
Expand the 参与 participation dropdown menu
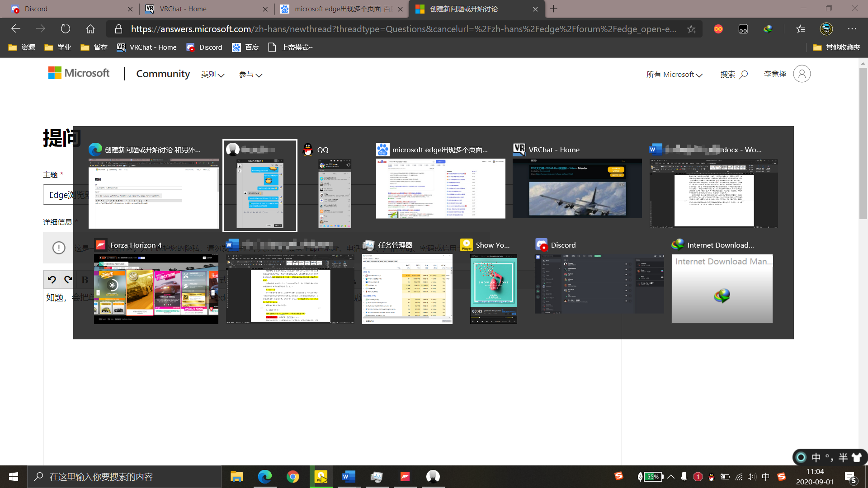pos(250,74)
